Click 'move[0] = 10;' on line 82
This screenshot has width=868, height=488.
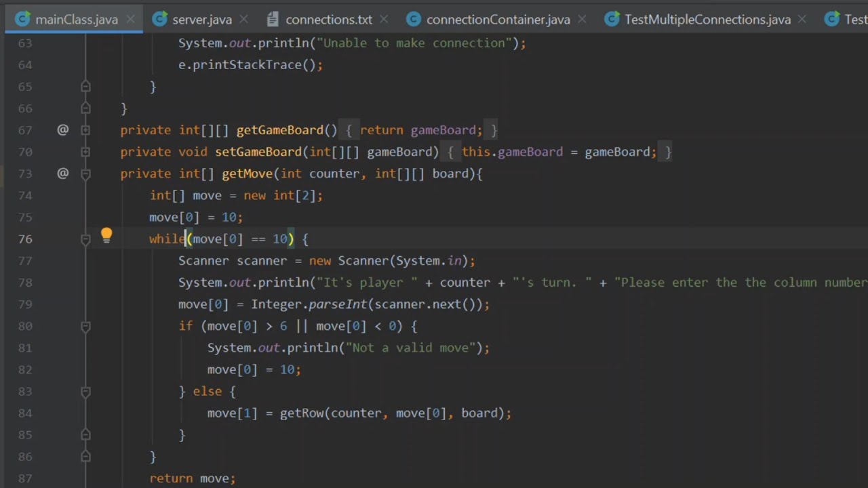(x=254, y=369)
